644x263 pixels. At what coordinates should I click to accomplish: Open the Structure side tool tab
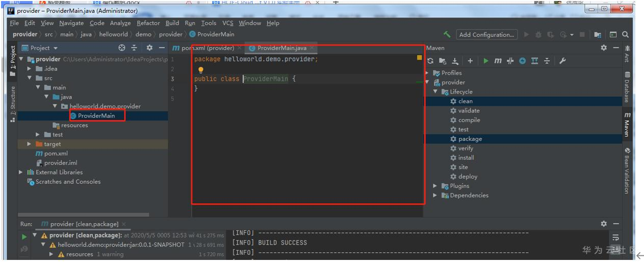[13, 105]
